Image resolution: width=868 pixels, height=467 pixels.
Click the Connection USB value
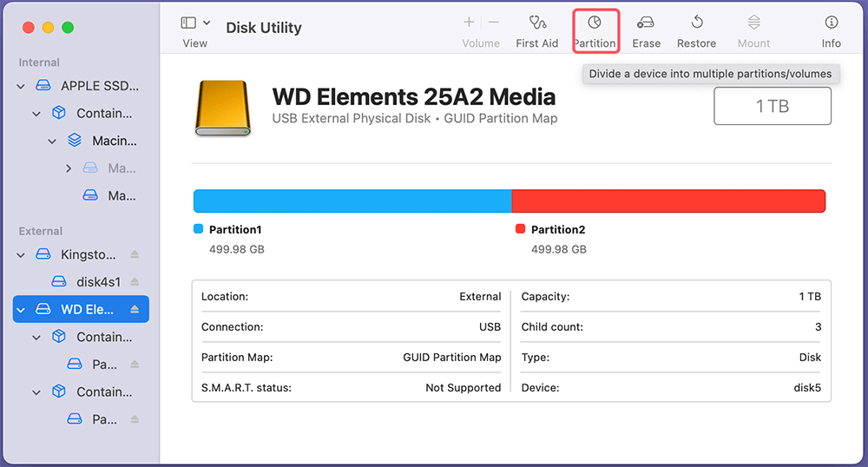tap(490, 327)
